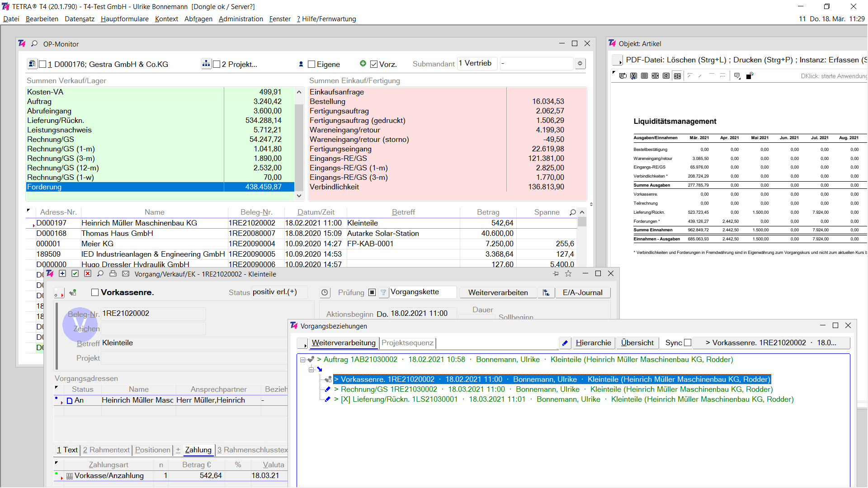Click the envelope mail icon in Vorgang title bar
This screenshot has width=868, height=488.
coord(126,274)
